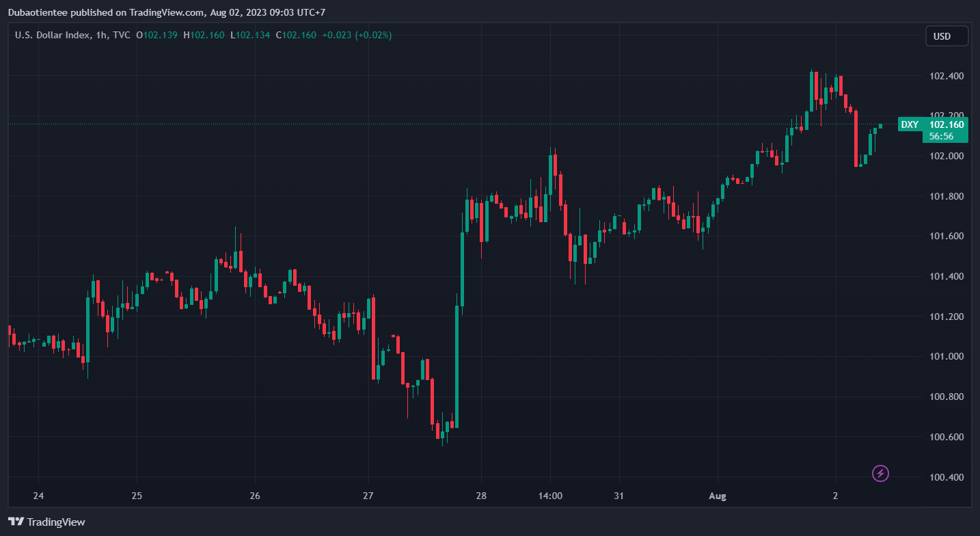This screenshot has width=980, height=536.
Task: Click the 1h interval label
Action: click(100, 35)
